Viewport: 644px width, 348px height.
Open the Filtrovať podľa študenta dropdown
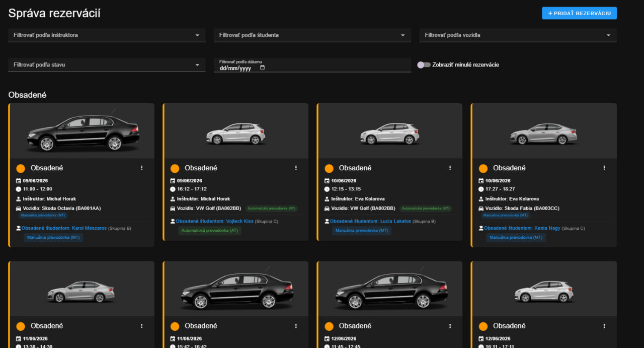point(312,35)
